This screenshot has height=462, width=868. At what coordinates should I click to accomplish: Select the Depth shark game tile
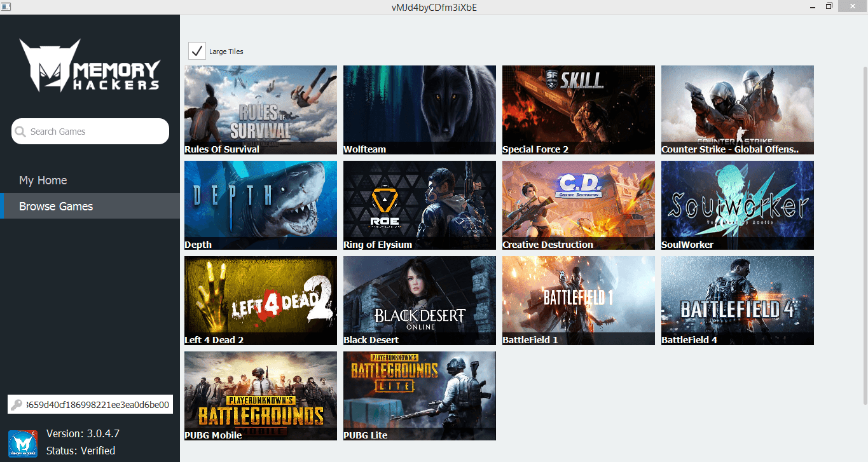point(261,205)
